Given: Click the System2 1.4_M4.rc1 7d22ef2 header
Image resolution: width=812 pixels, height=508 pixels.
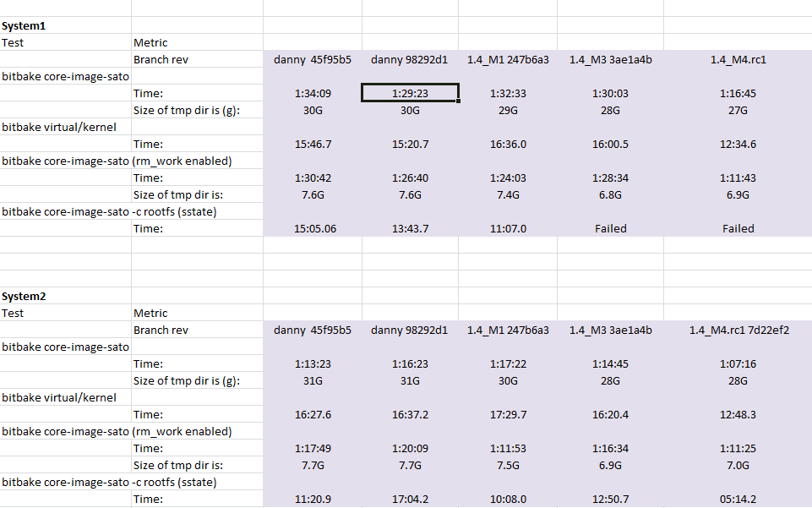Looking at the screenshot, I should tap(738, 330).
